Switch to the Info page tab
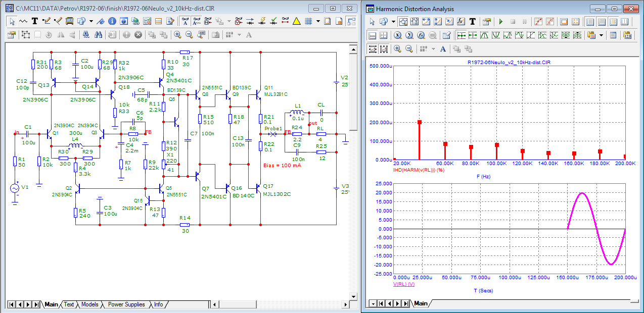Viewport: 644px width, 313px height. point(158,304)
